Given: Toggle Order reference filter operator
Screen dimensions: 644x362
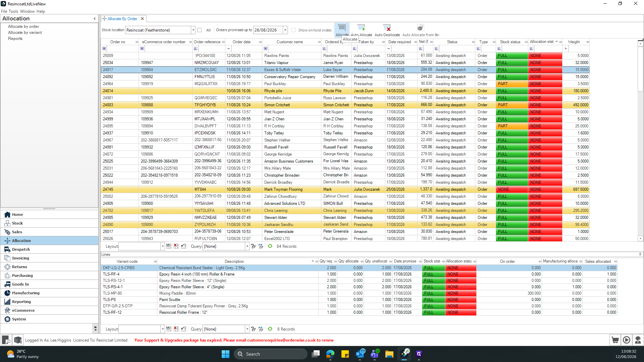Looking at the screenshot, I should 196,49.
